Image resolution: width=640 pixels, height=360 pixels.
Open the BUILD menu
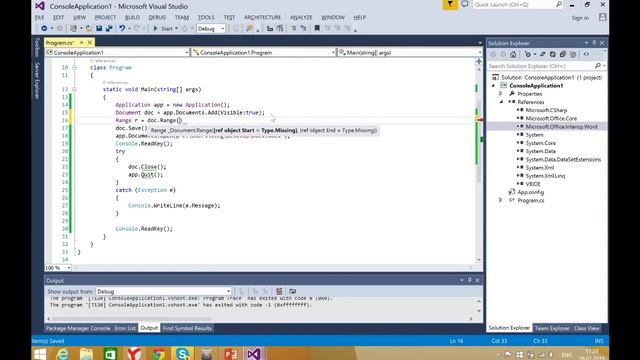point(132,17)
